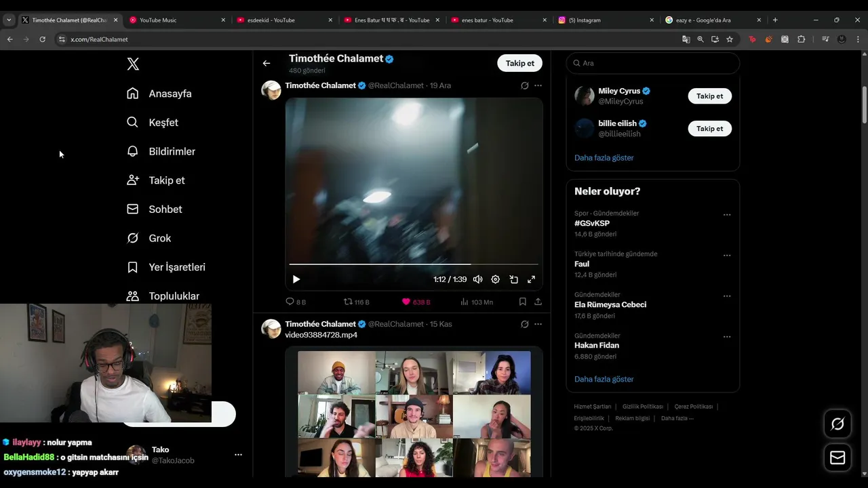Bookmark the 19 Ara video post
The width and height of the screenshot is (868, 488).
tap(522, 302)
